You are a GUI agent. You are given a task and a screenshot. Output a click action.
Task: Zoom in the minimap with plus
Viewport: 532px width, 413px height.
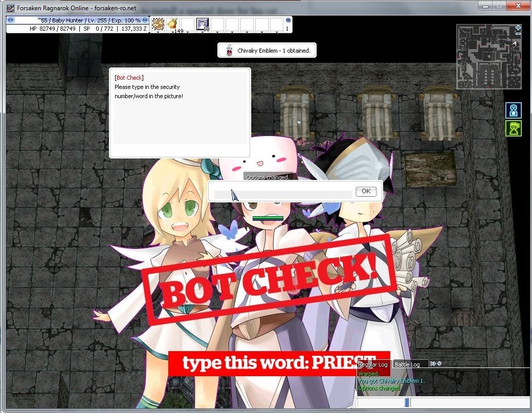(x=518, y=28)
